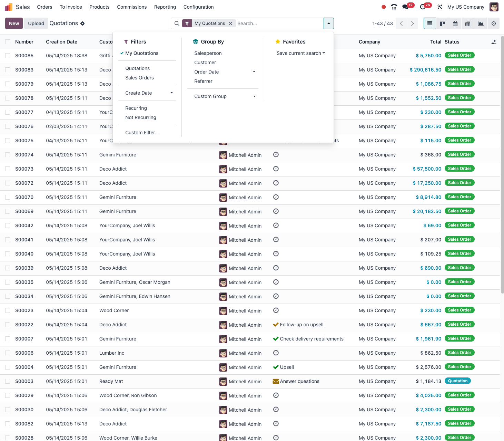The height and width of the screenshot is (441, 504).
Task: Switch to activity view
Action: click(494, 23)
